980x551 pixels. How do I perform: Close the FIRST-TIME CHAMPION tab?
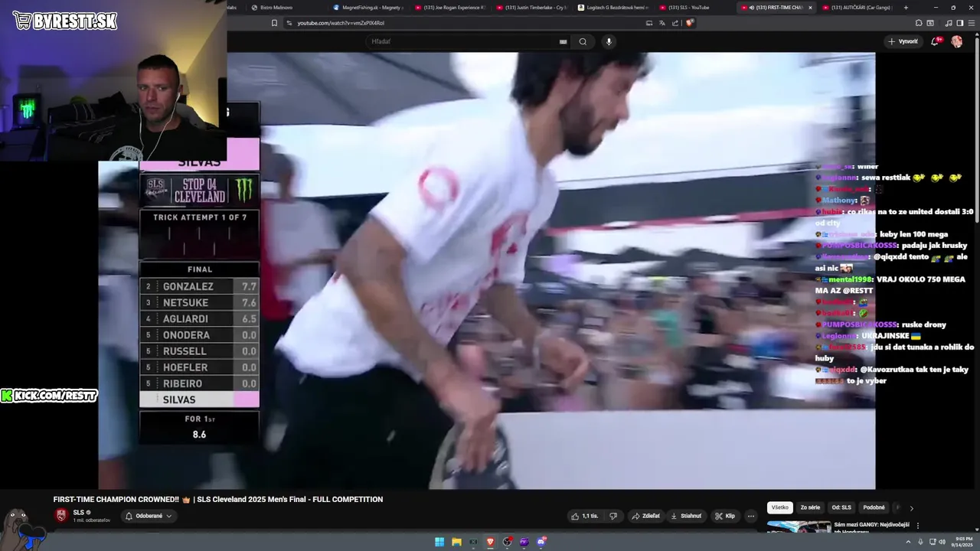coord(810,8)
